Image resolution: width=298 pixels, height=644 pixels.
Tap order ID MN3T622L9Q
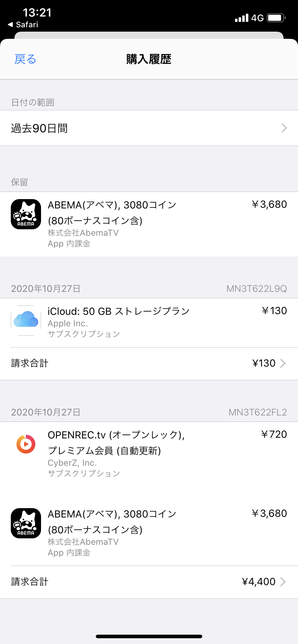tap(256, 289)
